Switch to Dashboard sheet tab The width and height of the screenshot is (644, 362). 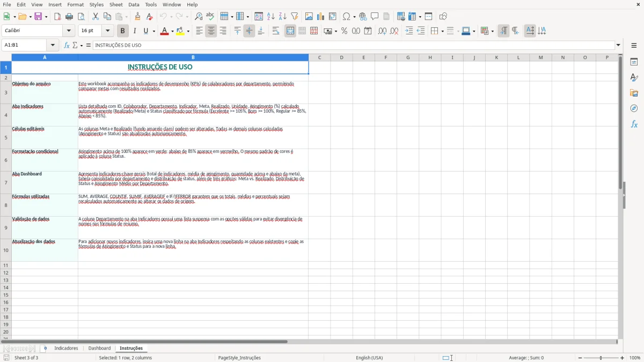99,348
